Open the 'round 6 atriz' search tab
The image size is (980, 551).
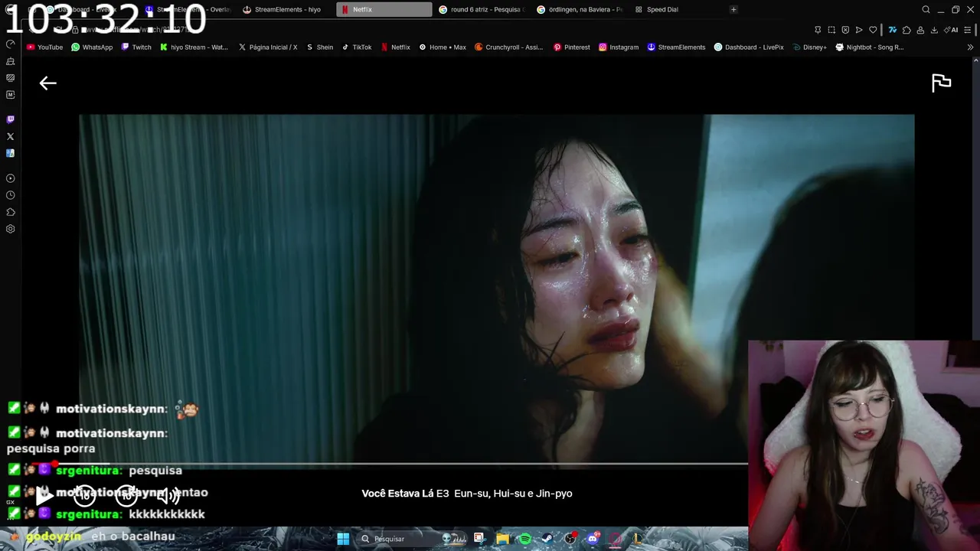481,9
